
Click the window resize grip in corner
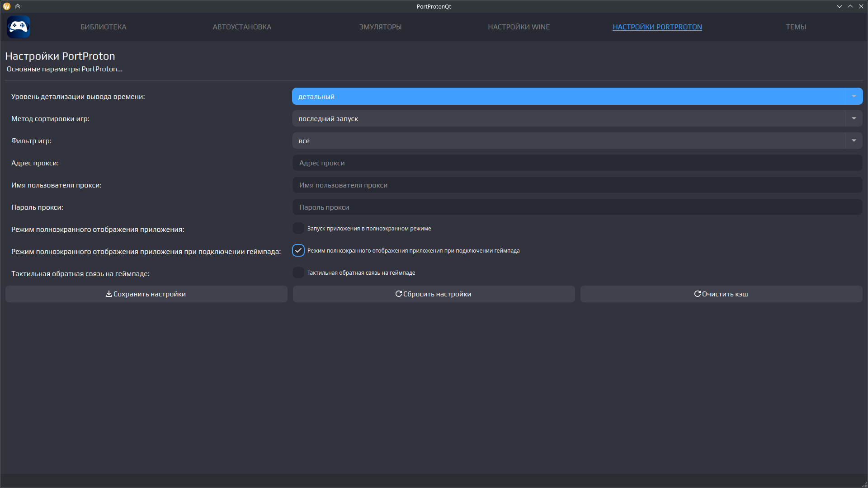coord(864,485)
